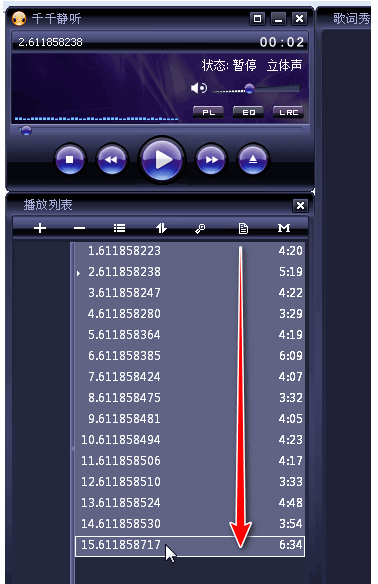Click the TTPlayer logo icon in title bar
This screenshot has width=378, height=584.
click(x=19, y=18)
